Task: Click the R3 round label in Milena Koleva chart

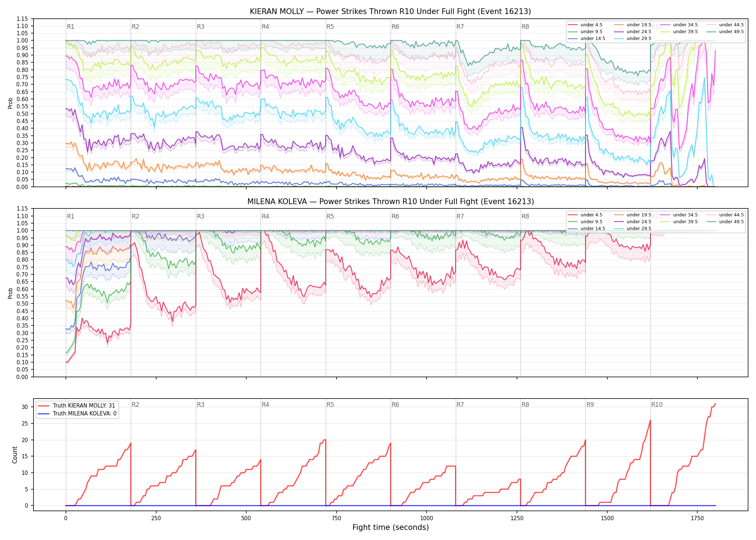Action: click(201, 216)
